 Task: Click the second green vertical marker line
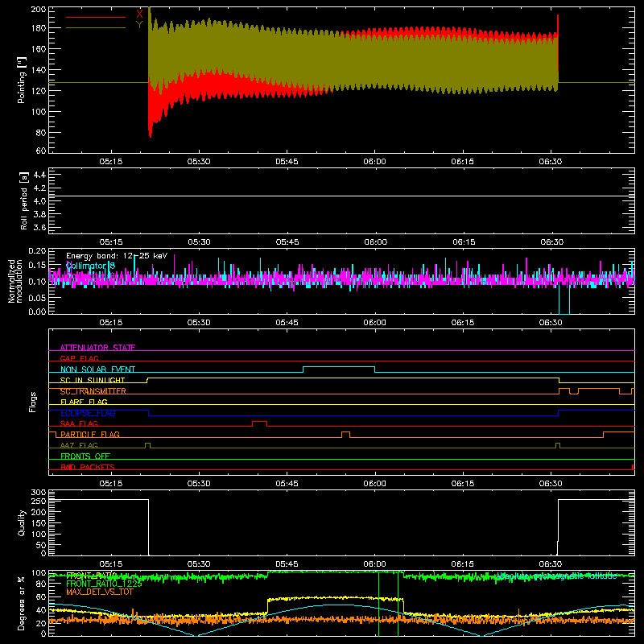coord(398,604)
